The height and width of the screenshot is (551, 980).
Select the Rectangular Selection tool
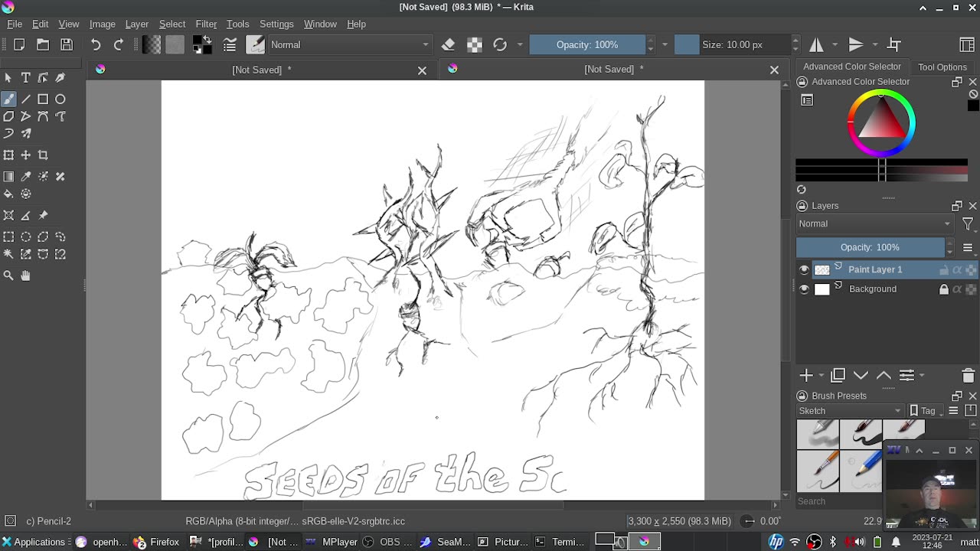coord(8,236)
